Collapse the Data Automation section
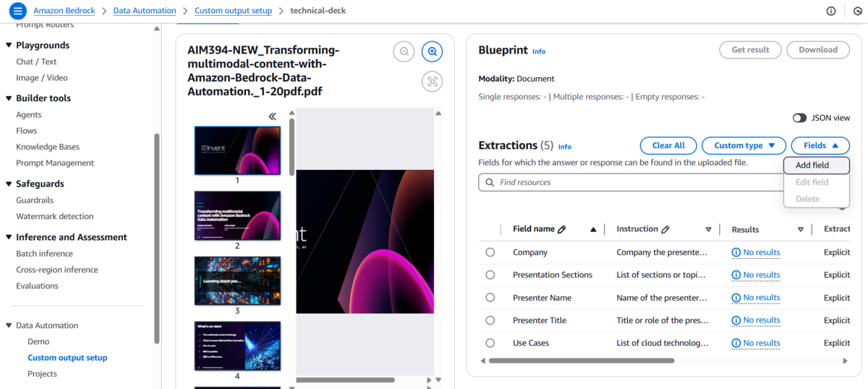Image resolution: width=868 pixels, height=389 pixels. coord(8,325)
